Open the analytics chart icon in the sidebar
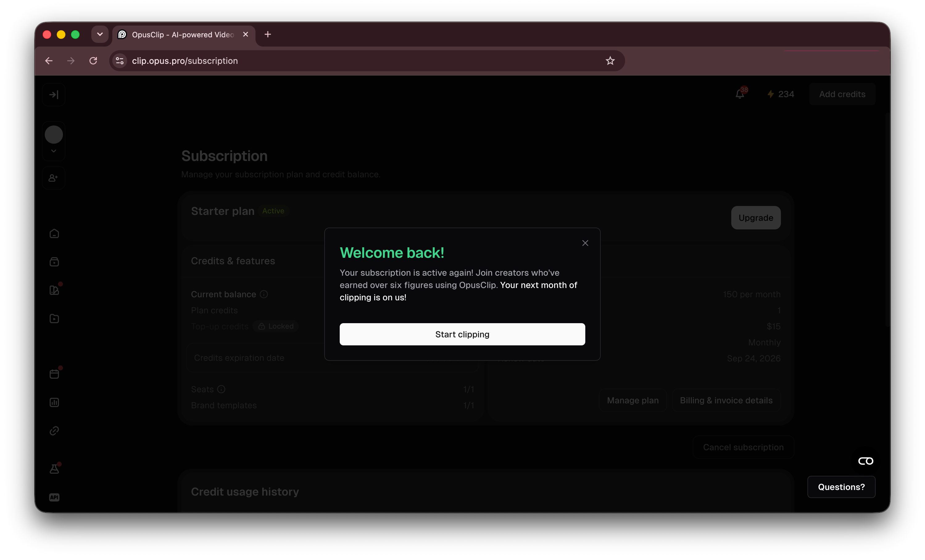925x560 pixels. point(54,402)
